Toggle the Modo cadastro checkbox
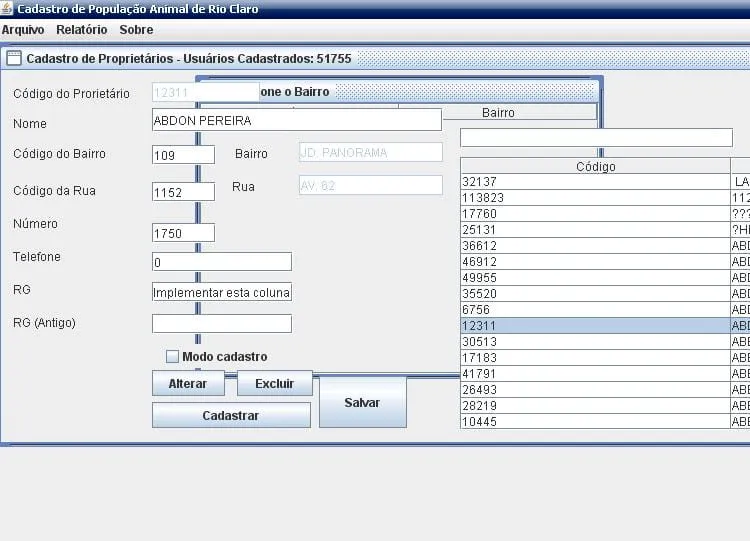Viewport: 750px width, 541px height. (172, 356)
